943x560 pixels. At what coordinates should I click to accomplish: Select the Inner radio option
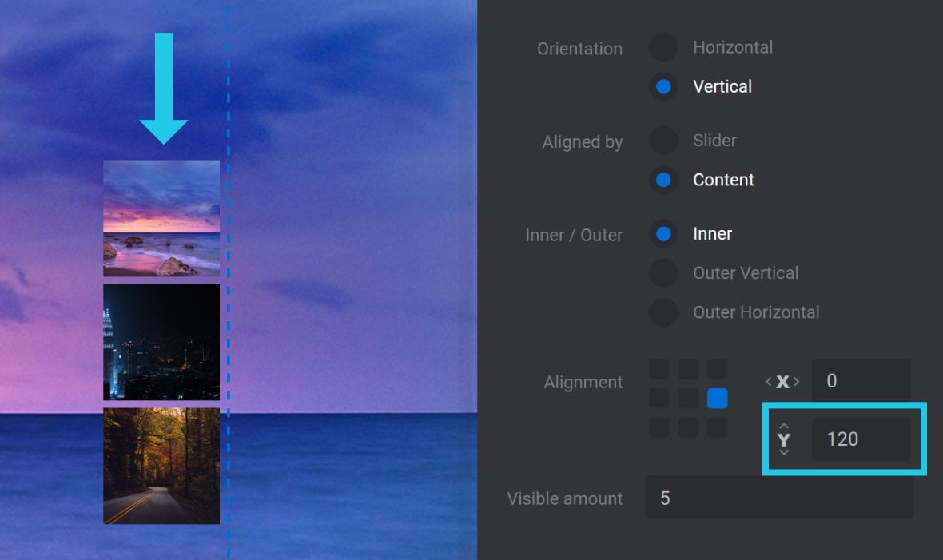click(663, 234)
